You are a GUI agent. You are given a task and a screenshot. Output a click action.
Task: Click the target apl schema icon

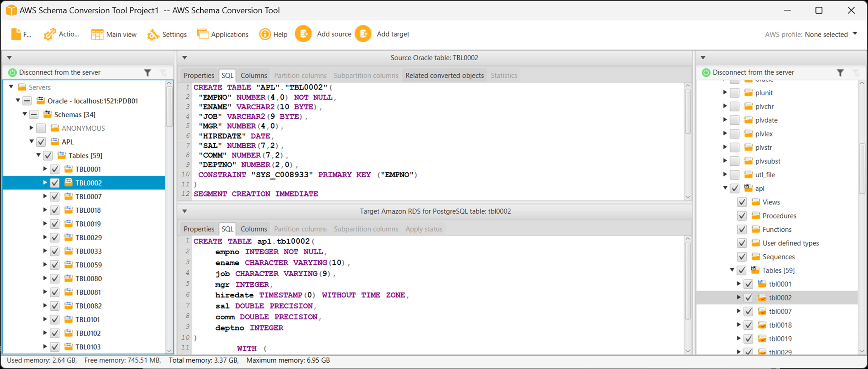tap(748, 188)
